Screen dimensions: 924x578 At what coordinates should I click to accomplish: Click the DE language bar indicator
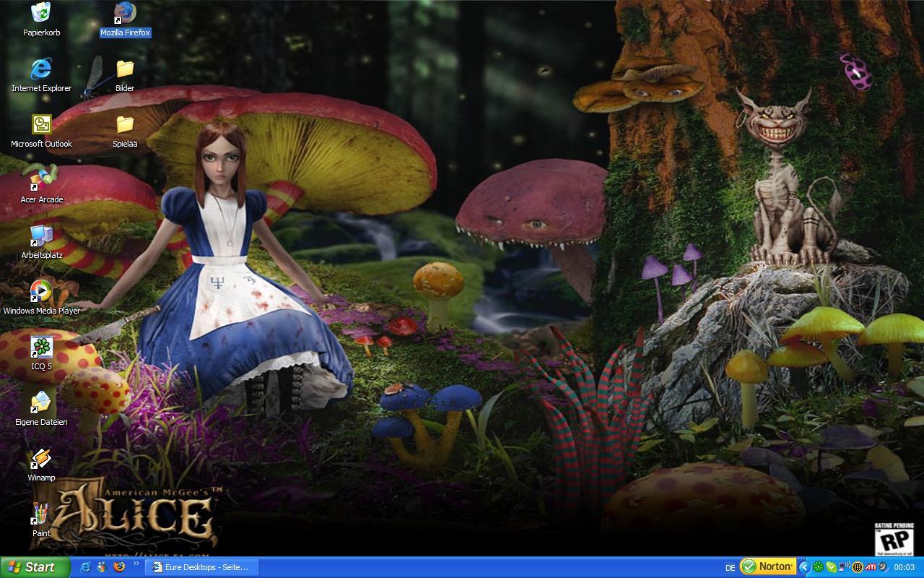[731, 567]
